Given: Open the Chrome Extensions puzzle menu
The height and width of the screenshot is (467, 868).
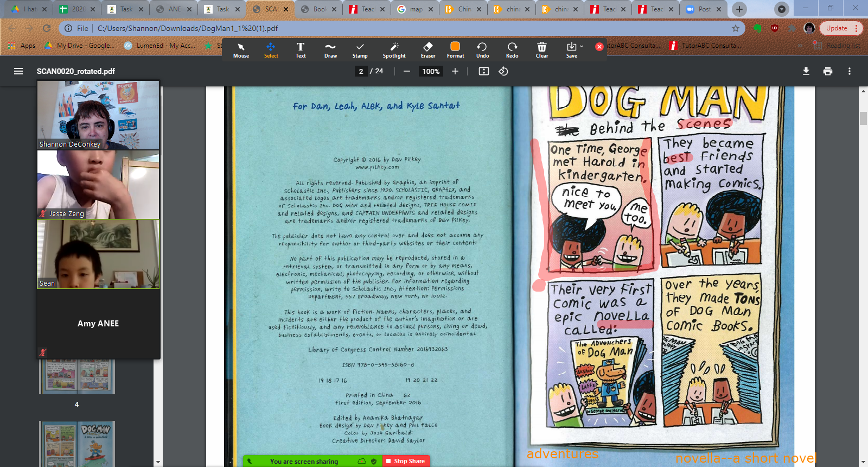Looking at the screenshot, I should (x=792, y=28).
